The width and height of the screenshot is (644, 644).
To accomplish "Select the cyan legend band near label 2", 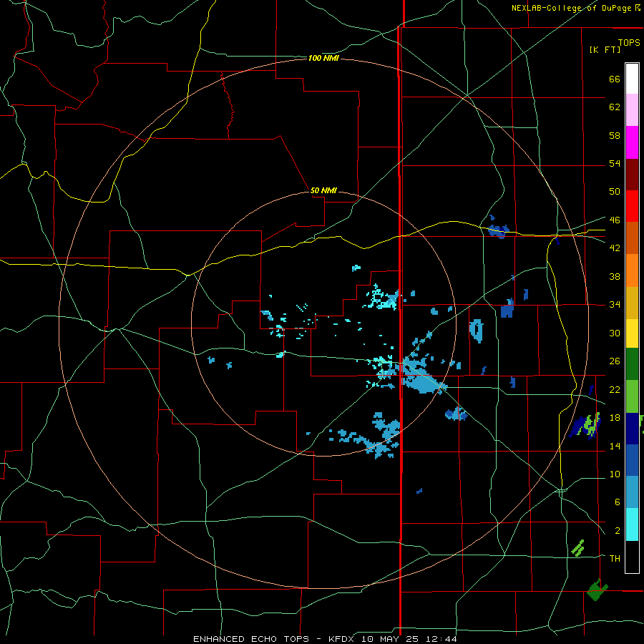I will pos(632,525).
